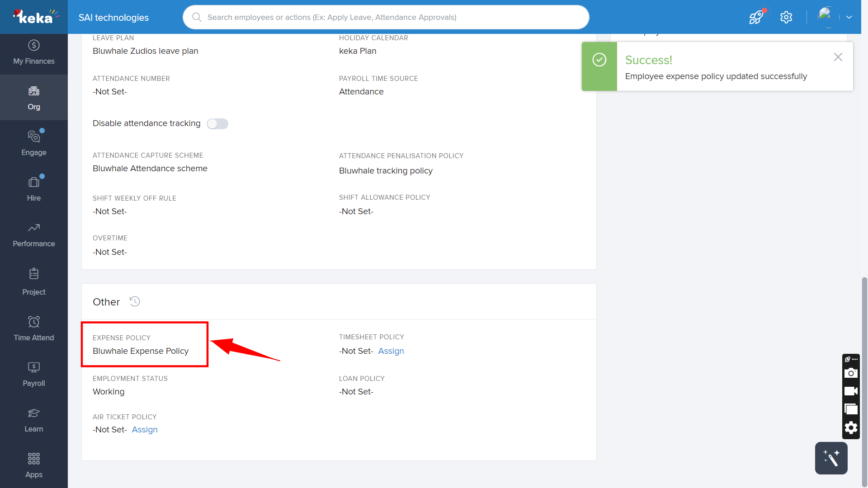Open the Keka home logo
Viewport: 868px width, 488px height.
point(34,17)
